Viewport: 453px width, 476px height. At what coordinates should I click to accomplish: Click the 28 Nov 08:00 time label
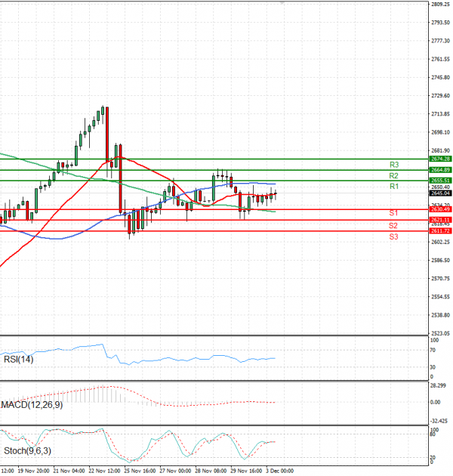(x=211, y=471)
